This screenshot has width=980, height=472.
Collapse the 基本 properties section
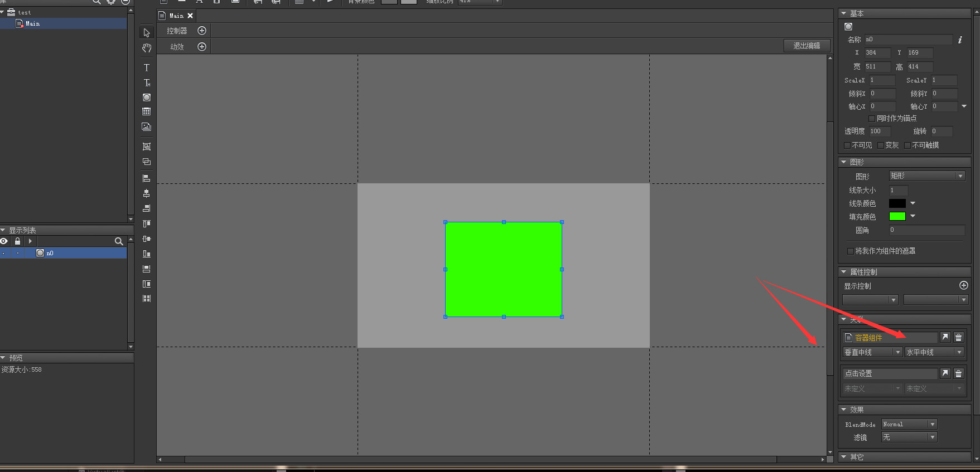[844, 13]
